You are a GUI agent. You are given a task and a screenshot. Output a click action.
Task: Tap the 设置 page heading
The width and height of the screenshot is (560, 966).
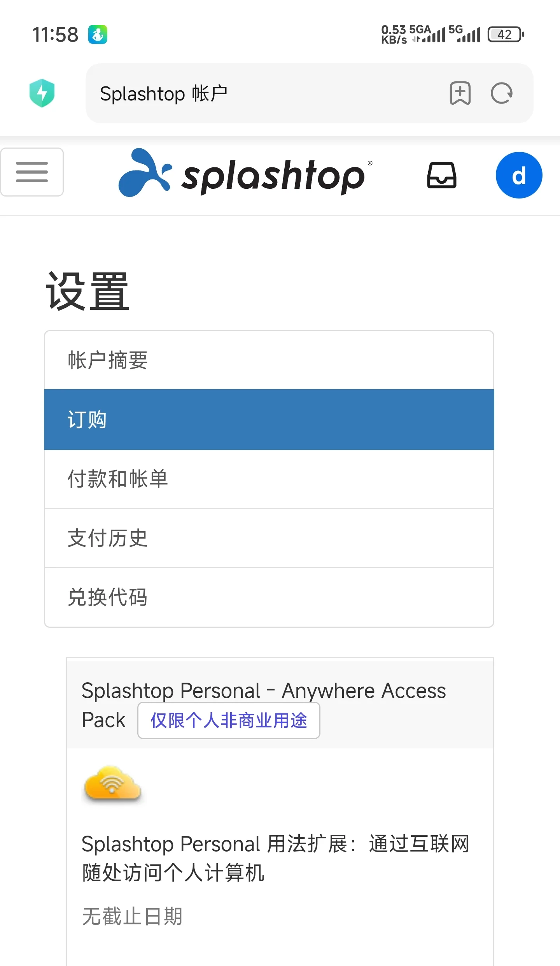pos(87,291)
